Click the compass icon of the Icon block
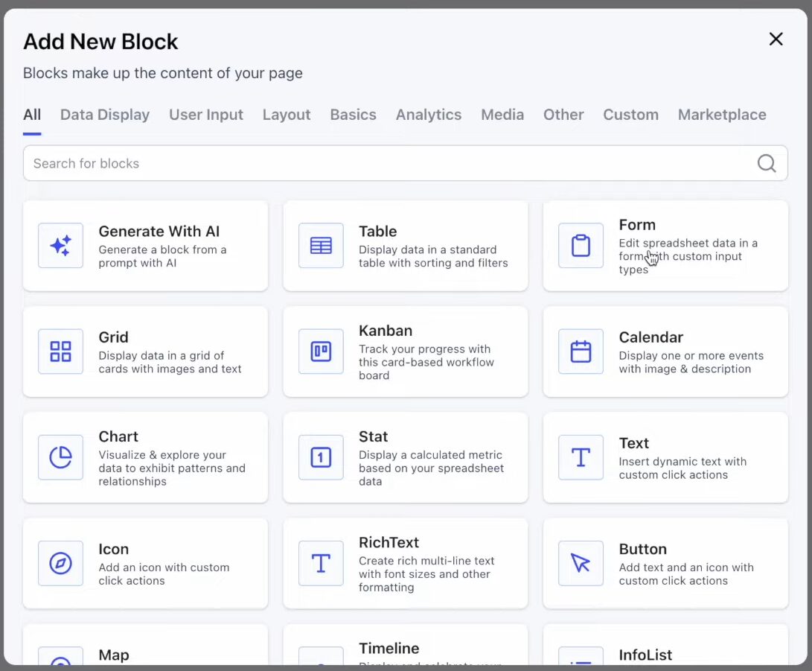Screen dimensions: 812x671 tap(60, 563)
